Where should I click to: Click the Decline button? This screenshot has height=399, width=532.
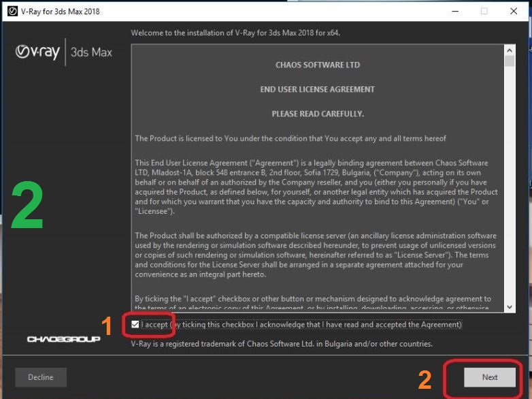pyautogui.click(x=41, y=377)
